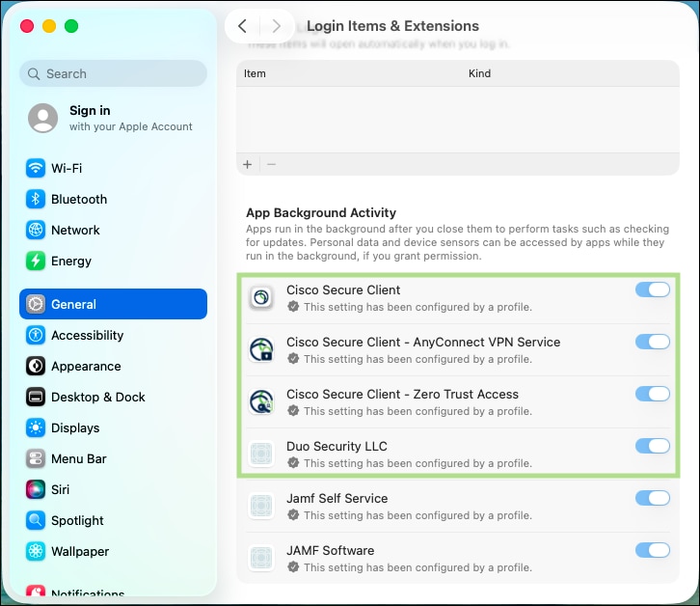Click the Energy lightning icon
This screenshot has height=606, width=700.
click(36, 261)
